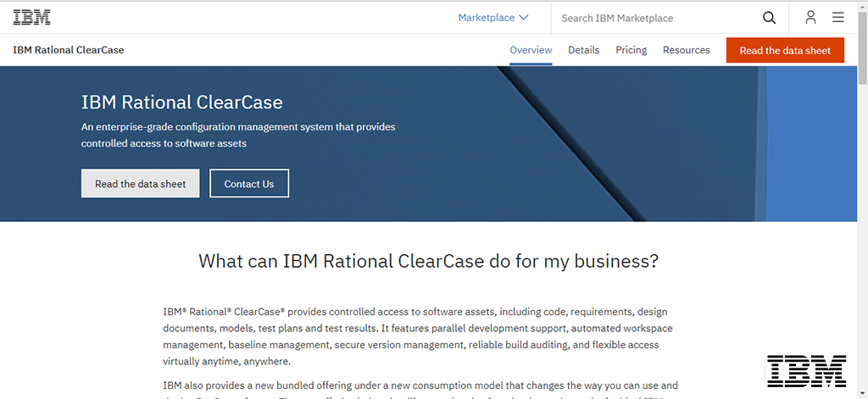
Task: Click the IBM logo in the header
Action: [x=31, y=17]
